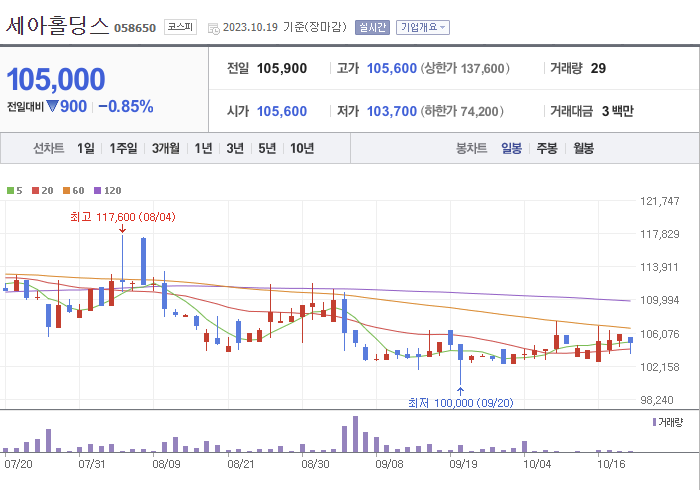
Task: Switch to 월봉 monthly candle chart
Action: click(583, 148)
